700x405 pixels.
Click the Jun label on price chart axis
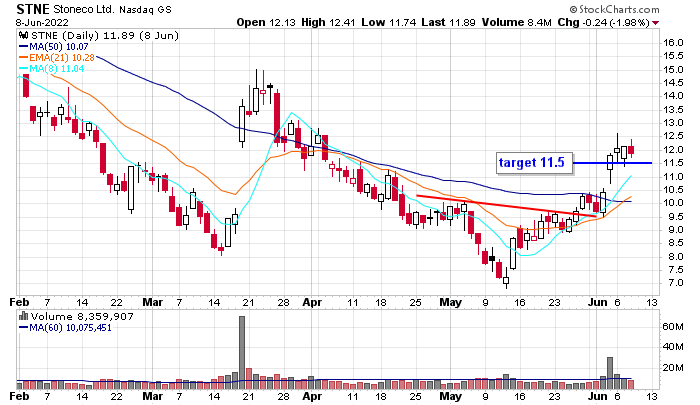point(597,302)
